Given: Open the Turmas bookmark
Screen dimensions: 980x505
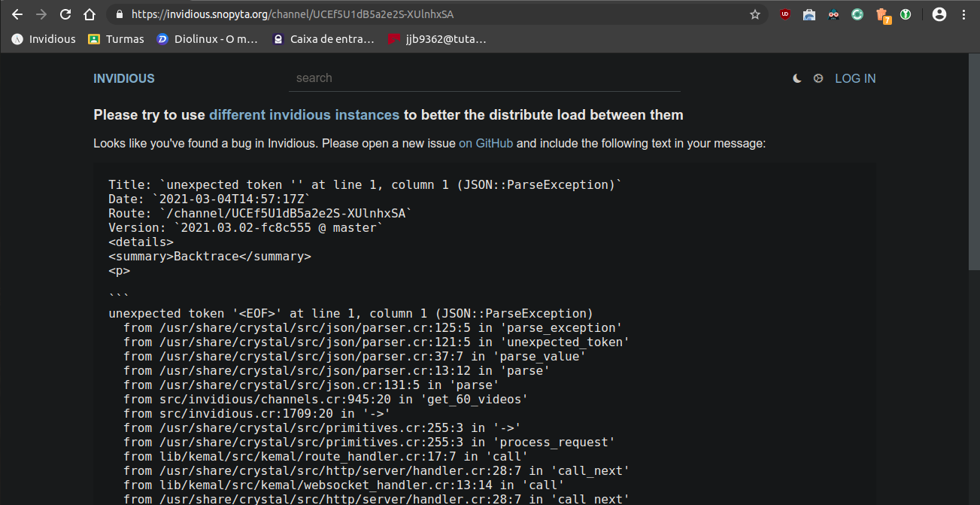Looking at the screenshot, I should [x=116, y=39].
